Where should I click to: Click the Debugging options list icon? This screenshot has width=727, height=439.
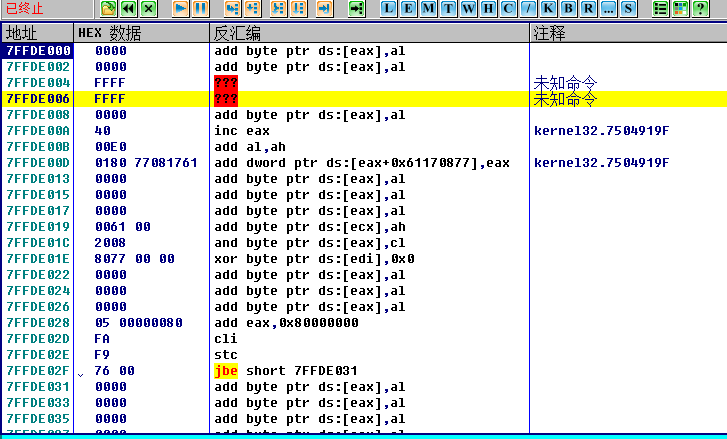click(660, 8)
